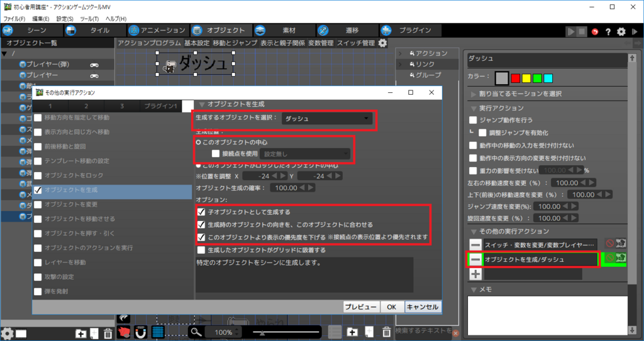Enable ジャンプ動作を行う checkbox

(x=473, y=120)
